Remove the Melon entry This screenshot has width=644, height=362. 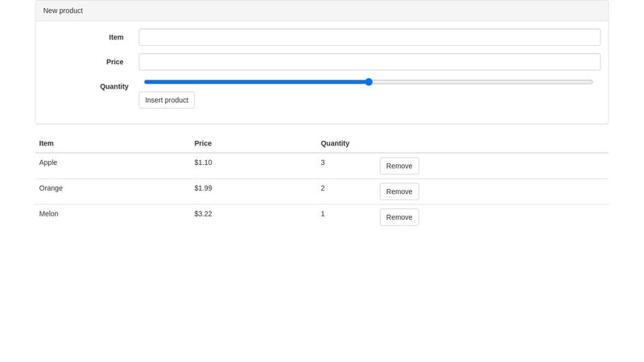tap(399, 217)
